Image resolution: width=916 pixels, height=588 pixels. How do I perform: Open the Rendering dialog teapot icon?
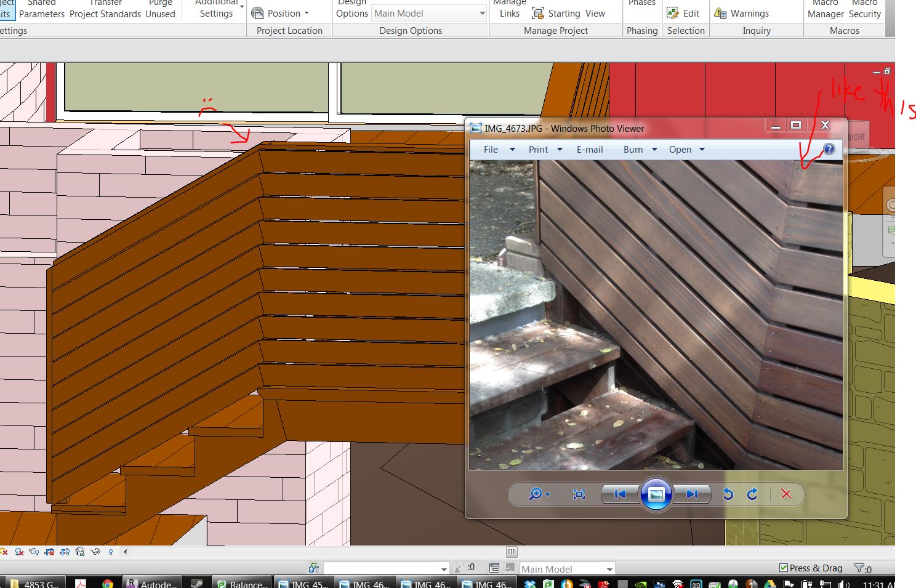[x=34, y=551]
